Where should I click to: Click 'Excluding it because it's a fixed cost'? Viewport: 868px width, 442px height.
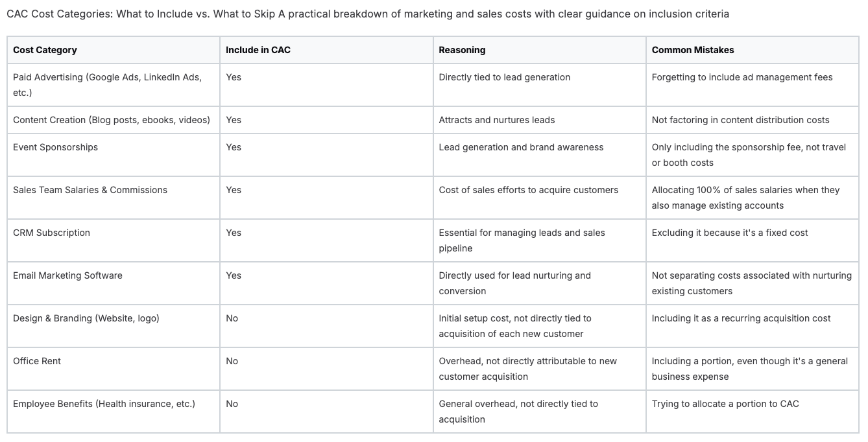(x=730, y=233)
